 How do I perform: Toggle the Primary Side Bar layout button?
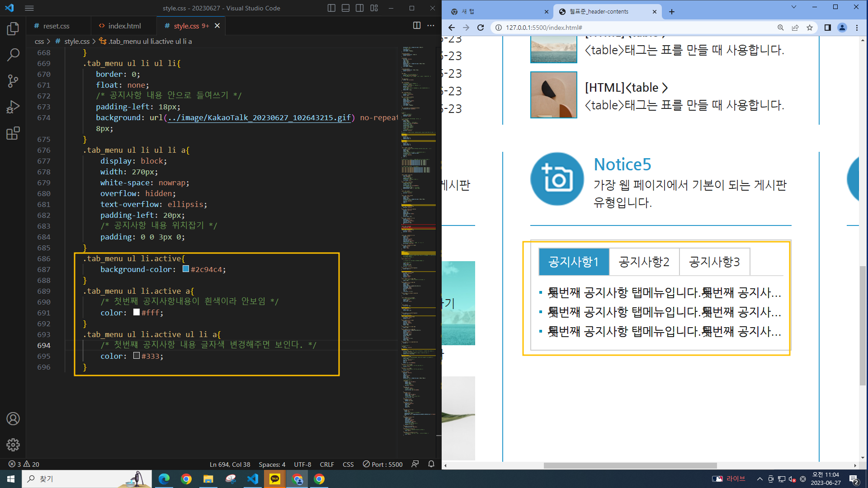[x=331, y=8]
